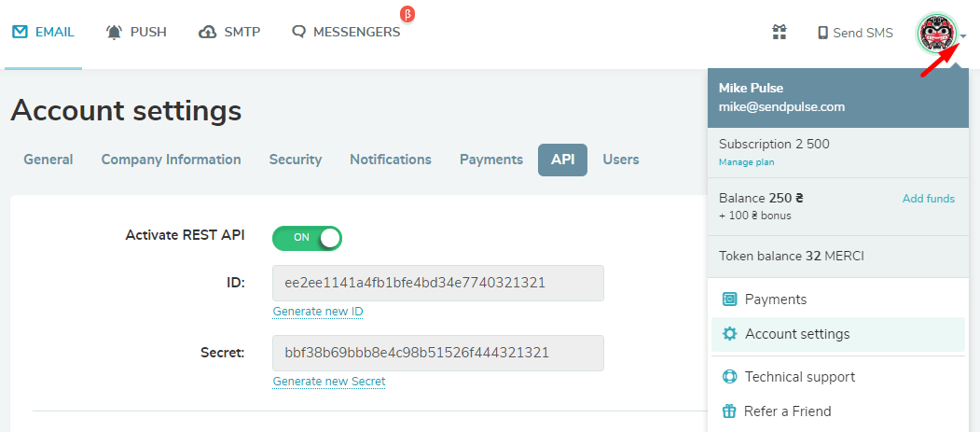This screenshot has height=432, width=980.
Task: Click the PUSH bell icon
Action: click(x=115, y=33)
